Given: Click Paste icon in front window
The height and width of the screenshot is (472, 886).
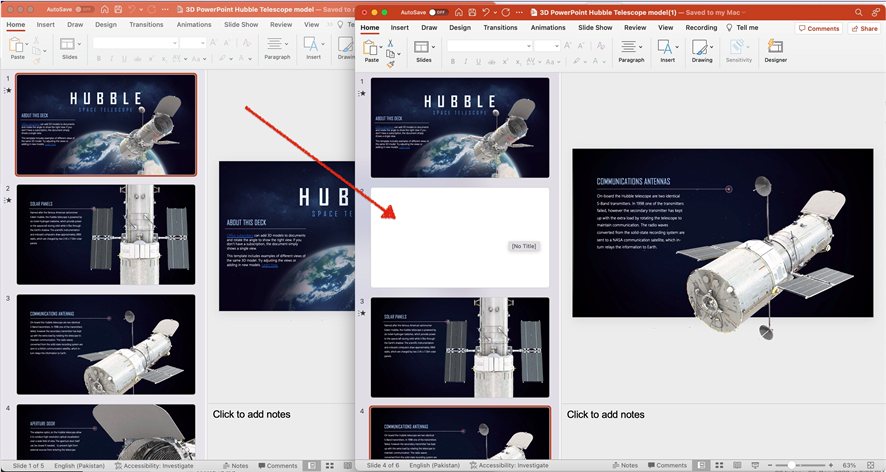Looking at the screenshot, I should pos(370,48).
